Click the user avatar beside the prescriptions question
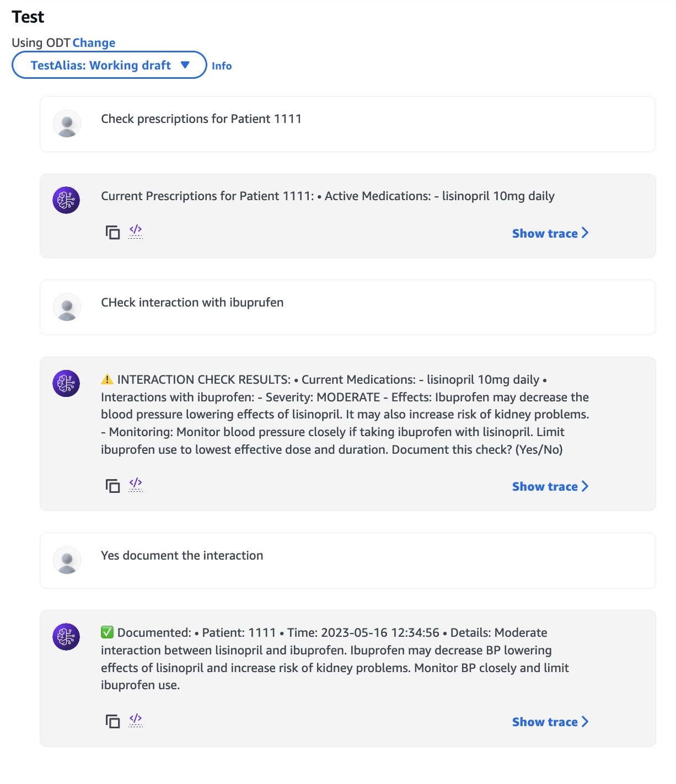This screenshot has height=784, width=676. pos(66,124)
